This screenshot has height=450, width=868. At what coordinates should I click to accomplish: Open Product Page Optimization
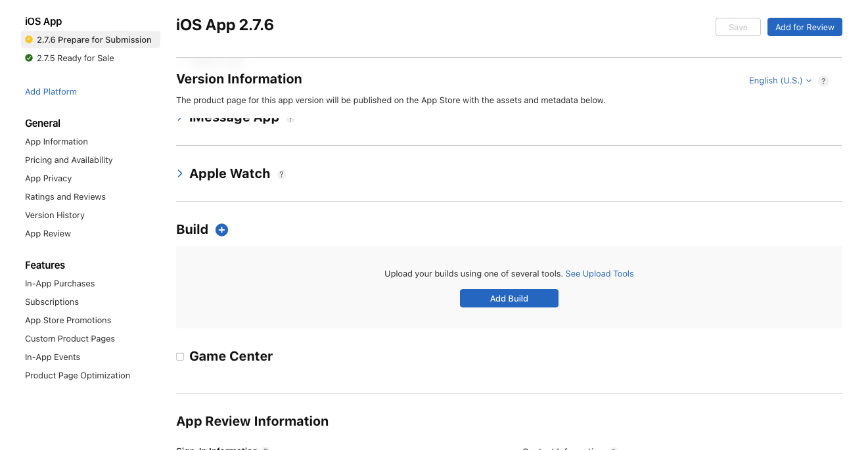[x=78, y=376]
